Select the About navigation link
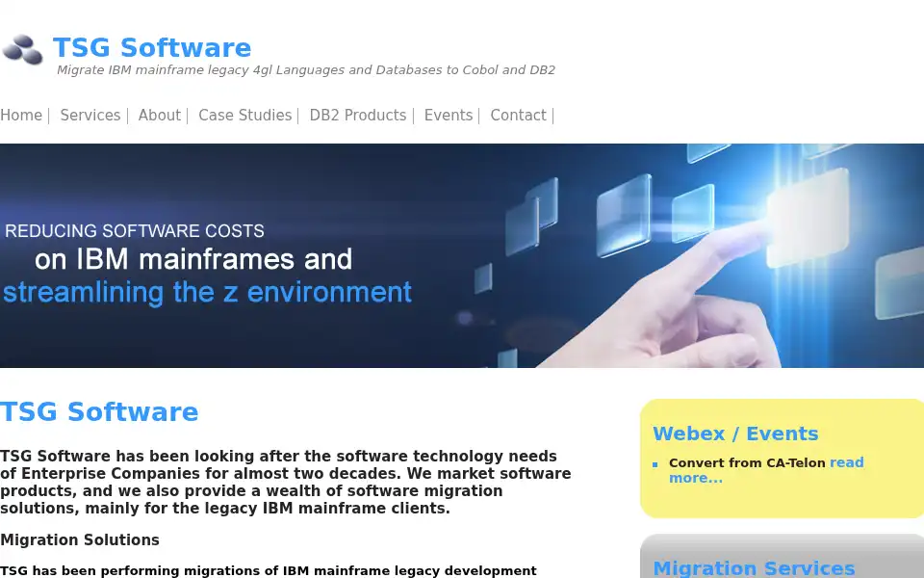The height and width of the screenshot is (578, 924). coord(159,115)
